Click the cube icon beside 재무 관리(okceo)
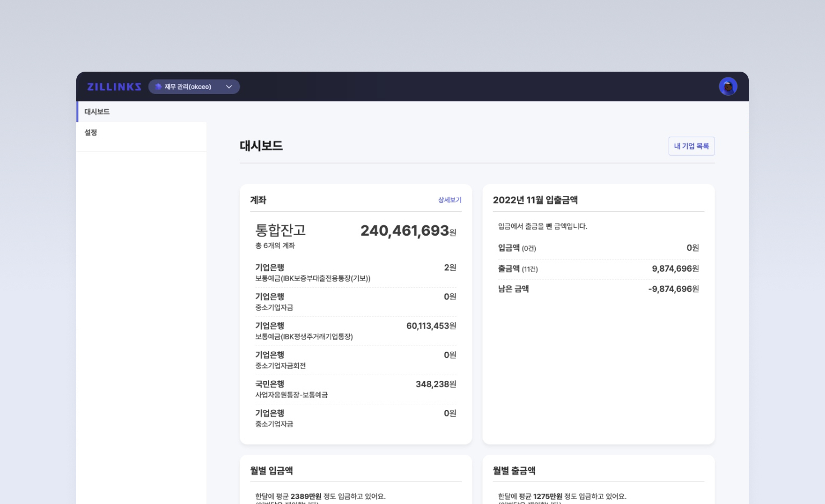825x504 pixels. point(158,87)
